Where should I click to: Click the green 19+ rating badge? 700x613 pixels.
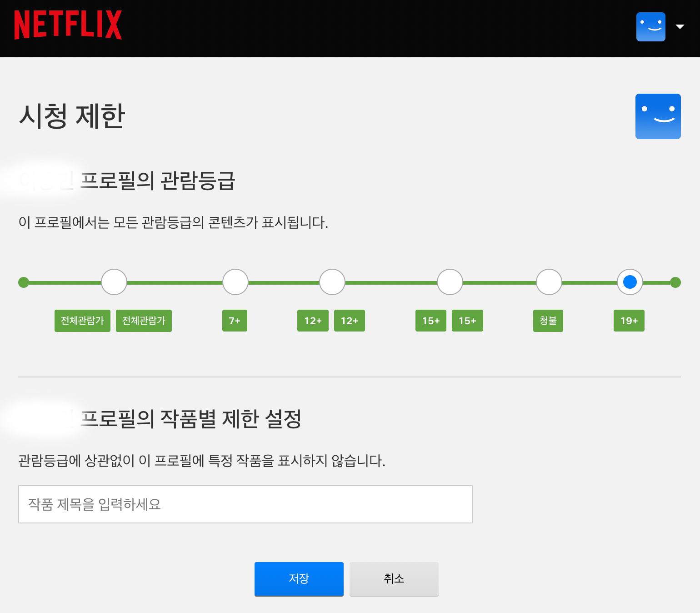coord(629,321)
